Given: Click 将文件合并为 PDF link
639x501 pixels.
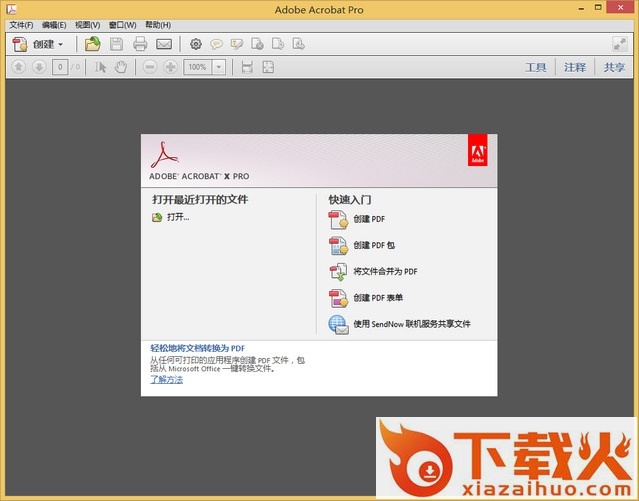Looking at the screenshot, I should click(385, 271).
